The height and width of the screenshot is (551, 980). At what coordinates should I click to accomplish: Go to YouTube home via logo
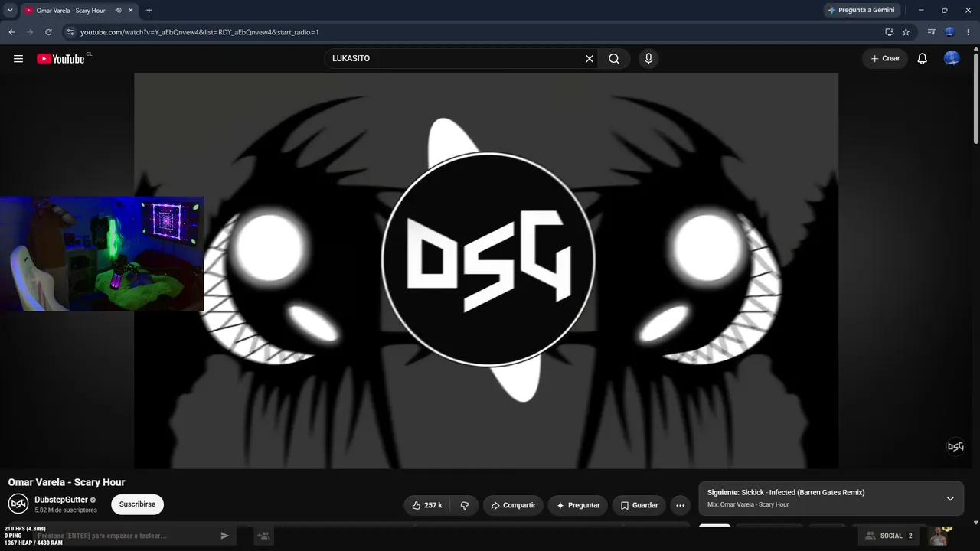click(x=60, y=59)
